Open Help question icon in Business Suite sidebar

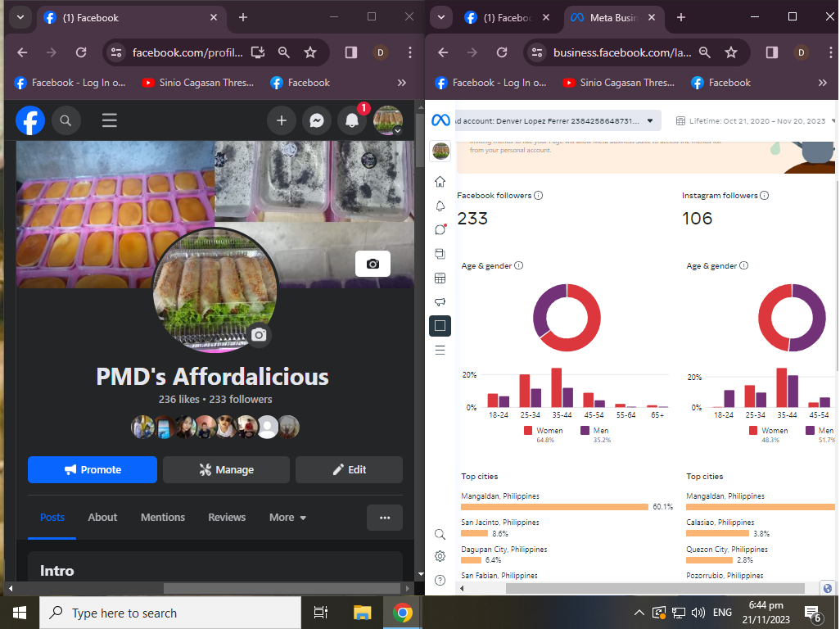[x=440, y=580]
